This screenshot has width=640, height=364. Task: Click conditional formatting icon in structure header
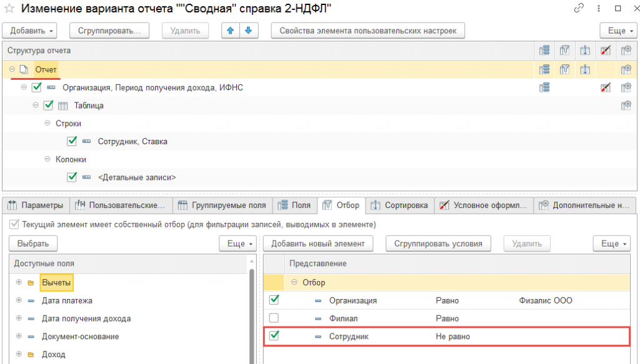tap(606, 51)
